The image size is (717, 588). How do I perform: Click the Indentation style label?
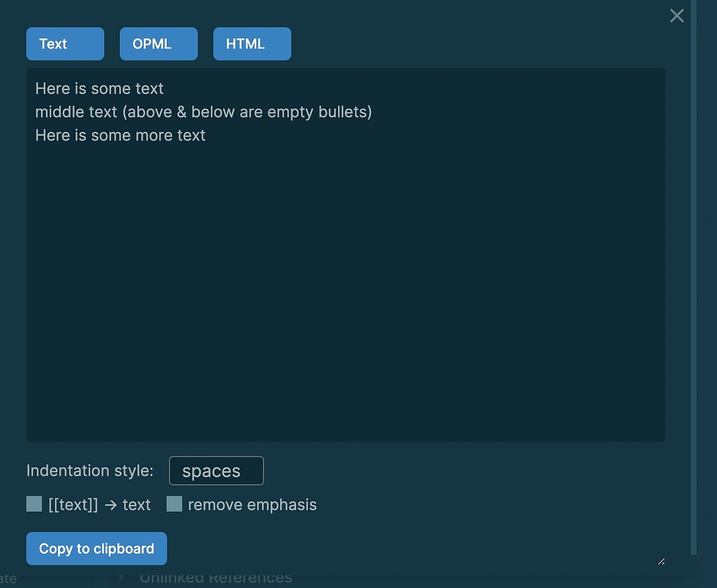coord(90,470)
